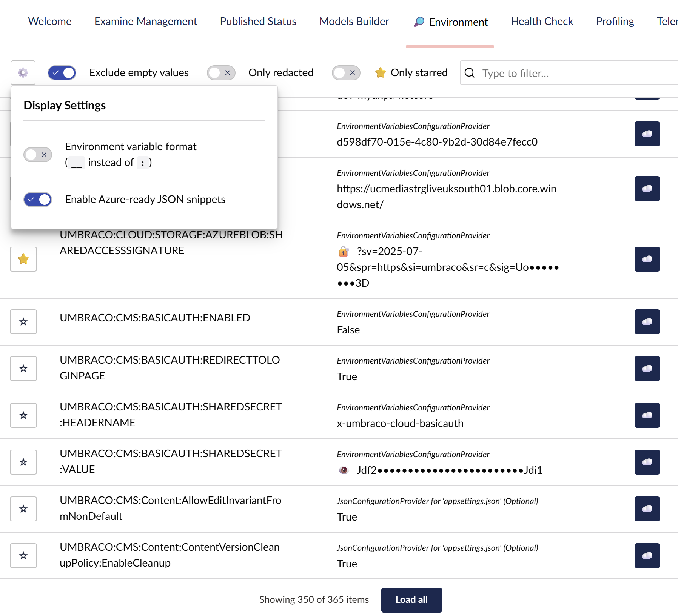Star the BASICAUTH:SHAREDSECRET:VALUE row
Image resolution: width=678 pixels, height=616 pixels.
click(x=23, y=462)
